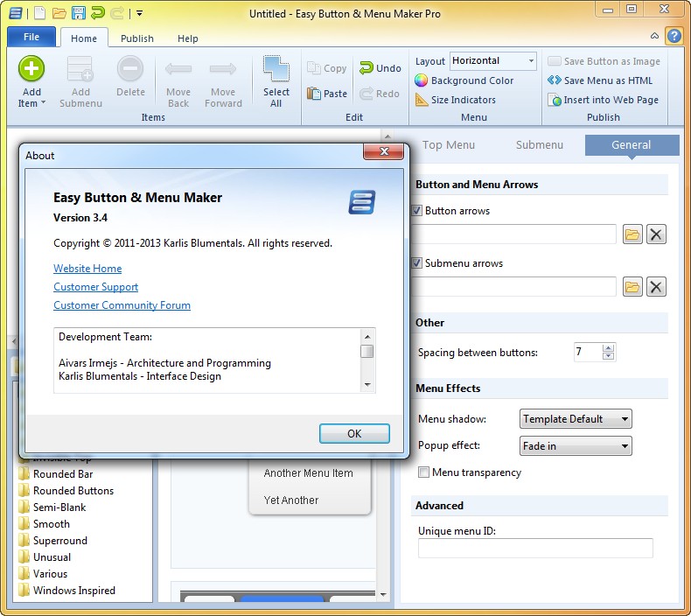The width and height of the screenshot is (691, 616).
Task: Toggle the Button arrows checkbox
Action: pyautogui.click(x=417, y=211)
